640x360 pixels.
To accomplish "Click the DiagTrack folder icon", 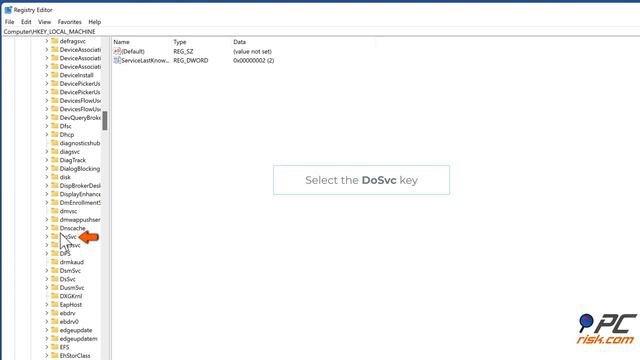I will (55, 160).
